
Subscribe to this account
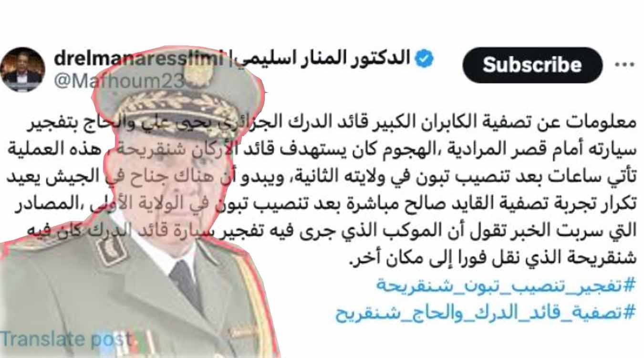pyautogui.click(x=532, y=65)
